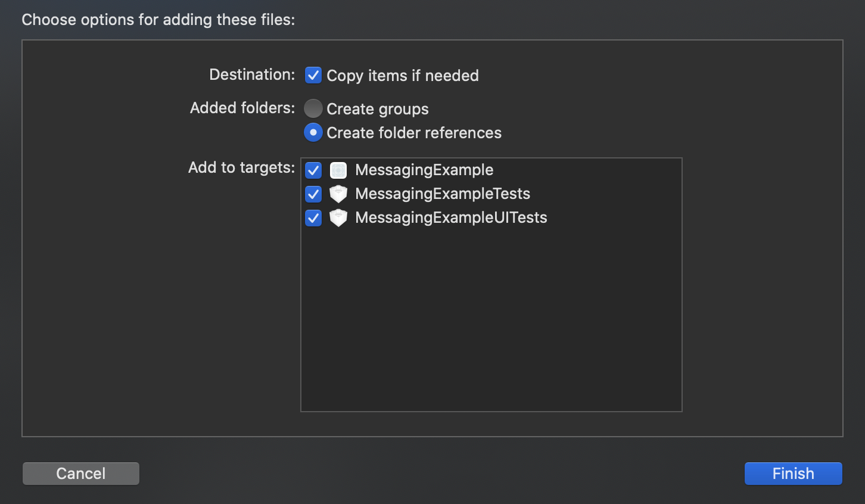
Task: Click the MessagingExampleTests target name
Action: (x=442, y=194)
